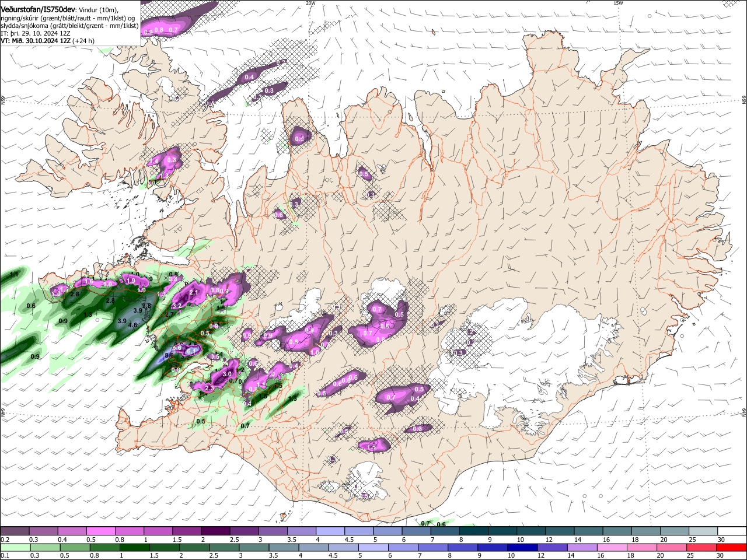Click the 'VT: Mið. 30.10.2024 12Z (+24 h)' line
This screenshot has height=560, width=747.
pos(48,41)
